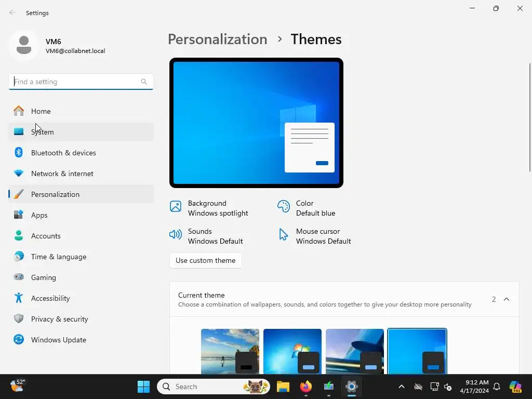Click the Background picture icon

click(x=176, y=206)
